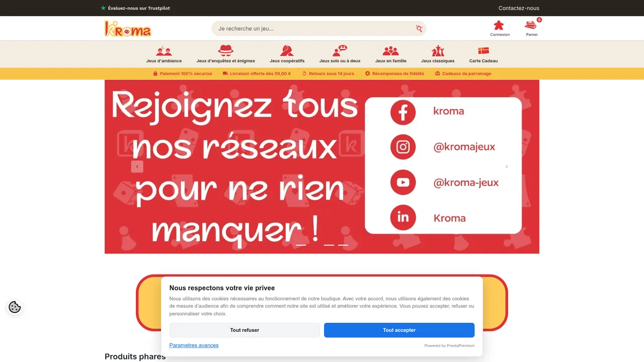Screen dimensions: 644x362
Task: Go to the Jeux classiques category
Action: (438, 54)
